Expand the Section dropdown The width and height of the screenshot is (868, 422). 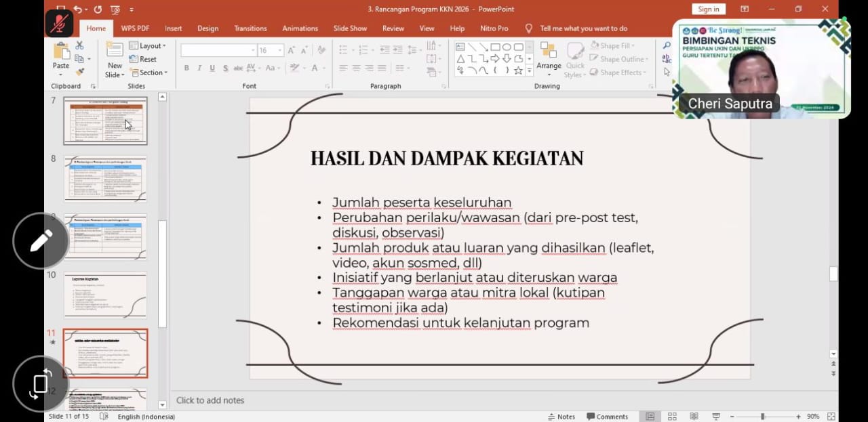coord(149,72)
